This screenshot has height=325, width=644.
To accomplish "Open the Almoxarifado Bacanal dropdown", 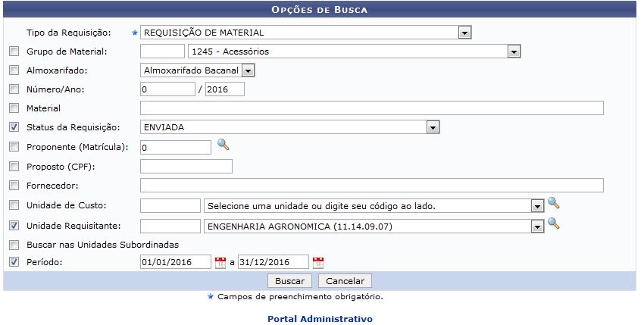I will tap(248, 70).
